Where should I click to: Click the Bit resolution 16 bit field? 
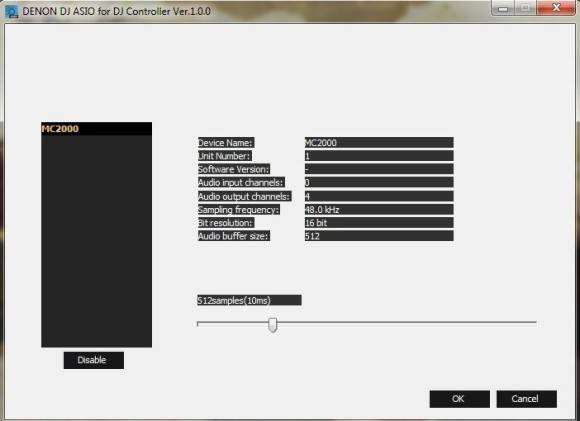[379, 223]
